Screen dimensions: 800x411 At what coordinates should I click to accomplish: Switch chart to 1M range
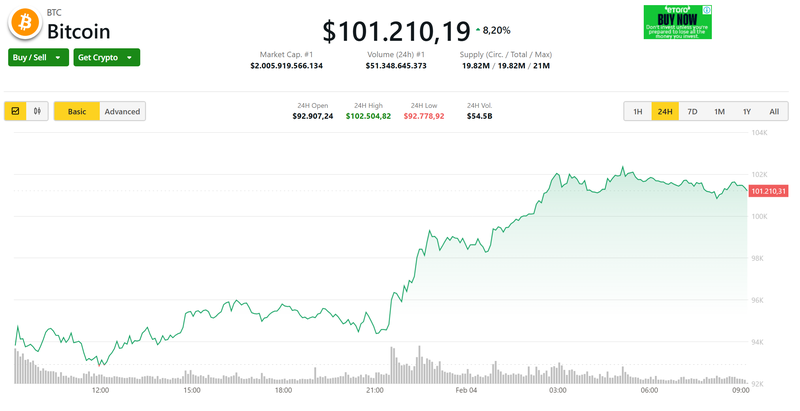coord(719,111)
